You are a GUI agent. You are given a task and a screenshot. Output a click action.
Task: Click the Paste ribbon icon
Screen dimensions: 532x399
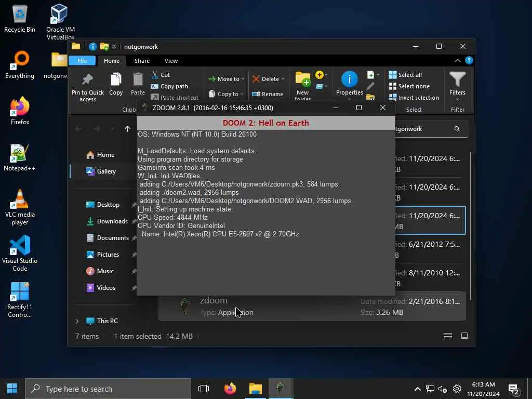pos(138,84)
